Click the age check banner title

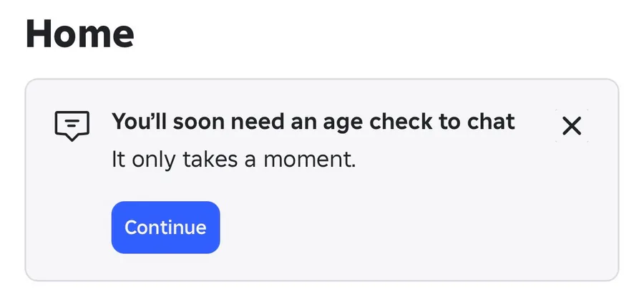pyautogui.click(x=313, y=122)
